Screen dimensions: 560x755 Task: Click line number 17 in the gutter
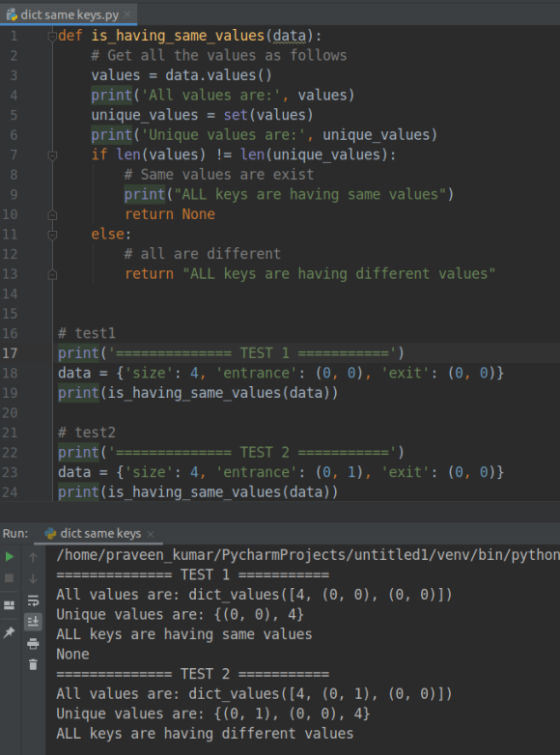click(10, 353)
